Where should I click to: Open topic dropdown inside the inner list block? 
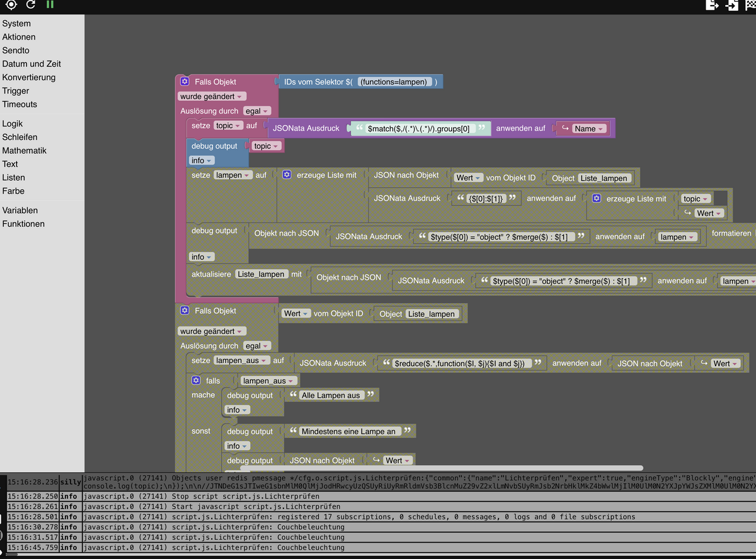[x=696, y=199]
